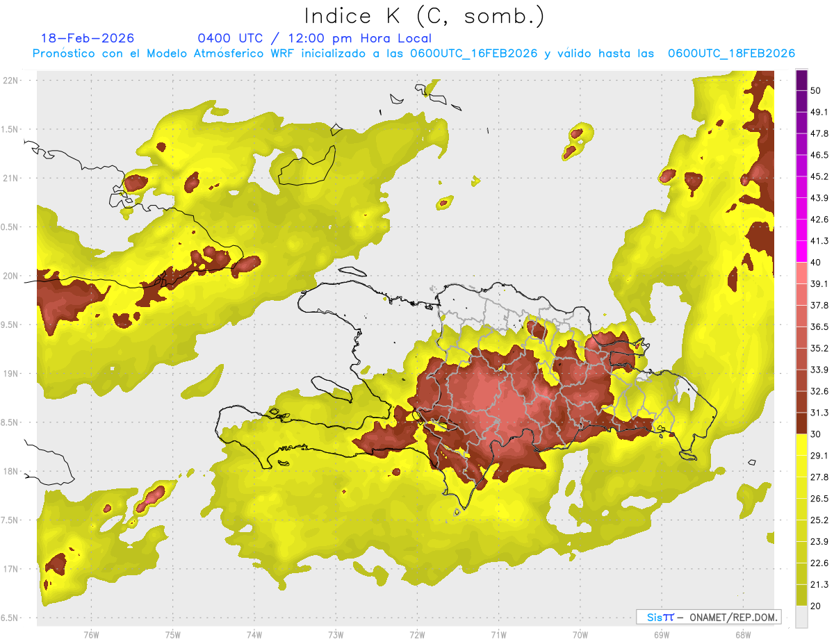This screenshot has height=644, width=834.
Task: Select the date text '18-Feb-2026'
Action: tap(88, 39)
